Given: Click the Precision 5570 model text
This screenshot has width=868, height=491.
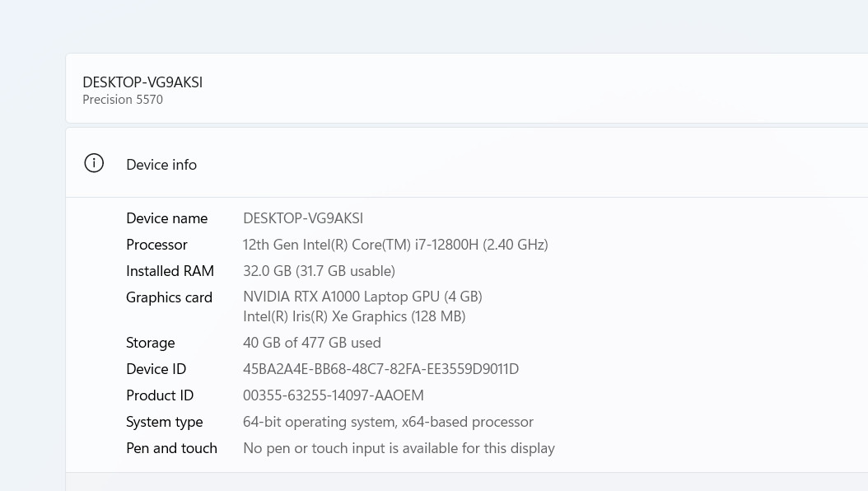Looking at the screenshot, I should coord(123,100).
